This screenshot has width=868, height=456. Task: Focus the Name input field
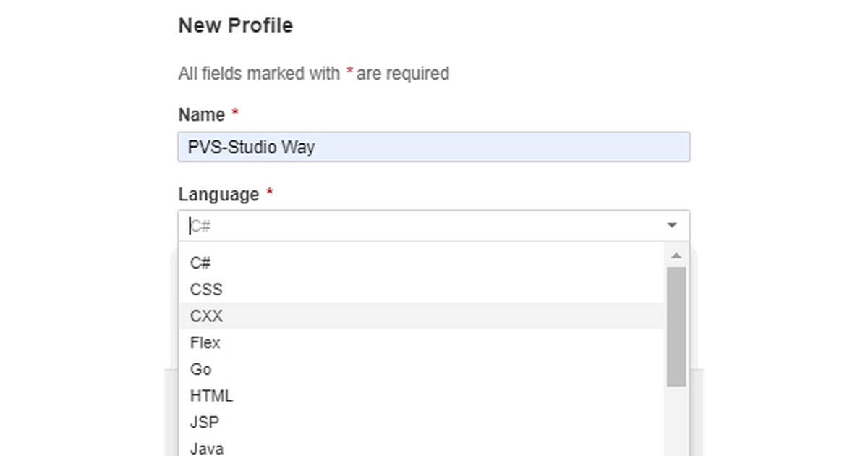[x=434, y=146]
